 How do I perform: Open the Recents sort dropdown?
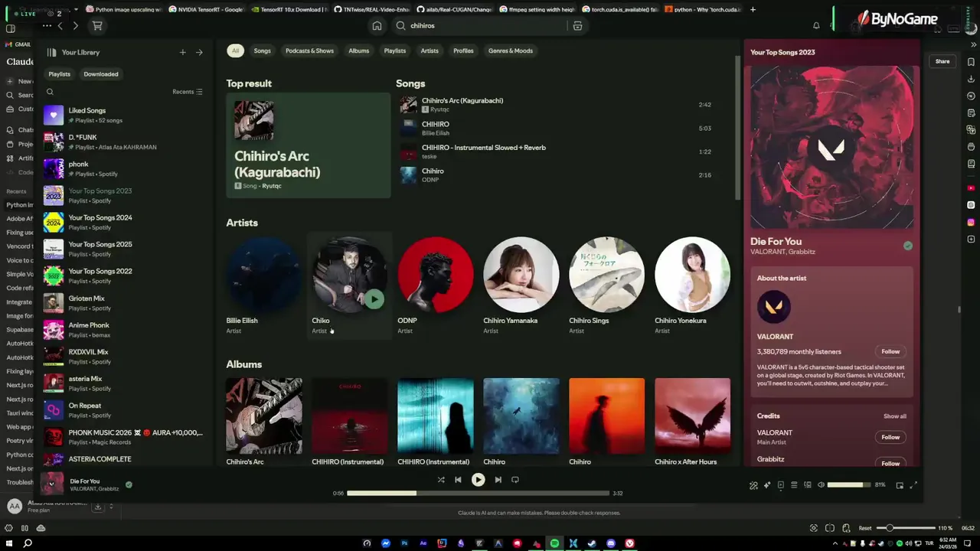pos(188,92)
